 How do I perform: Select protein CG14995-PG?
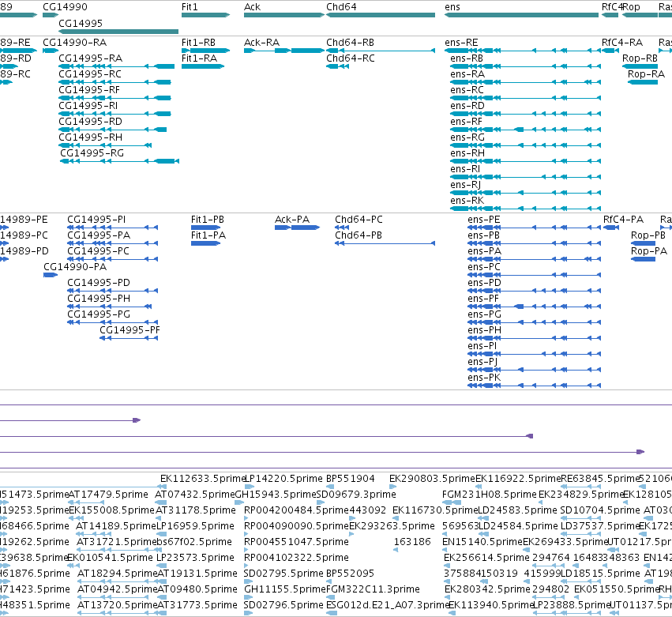click(99, 314)
